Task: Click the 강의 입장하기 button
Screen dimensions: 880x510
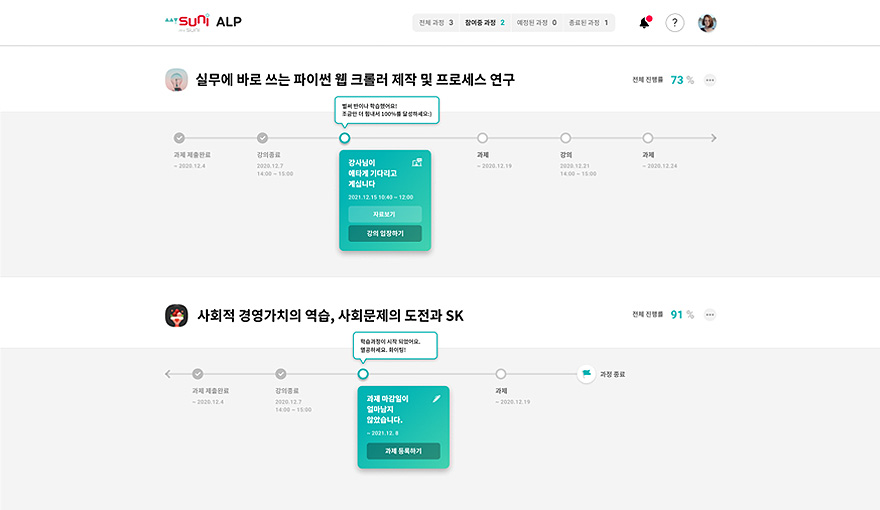Action: pyautogui.click(x=385, y=233)
